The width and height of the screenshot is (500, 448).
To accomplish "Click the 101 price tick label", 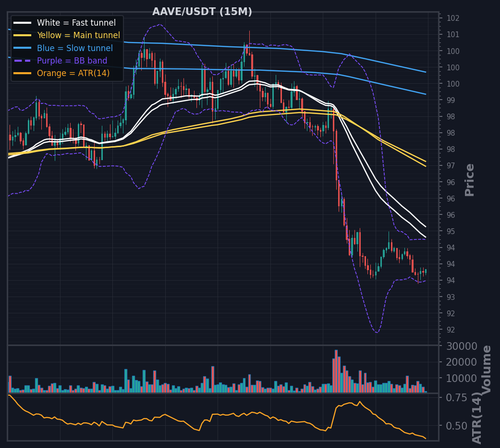I will (x=453, y=34).
